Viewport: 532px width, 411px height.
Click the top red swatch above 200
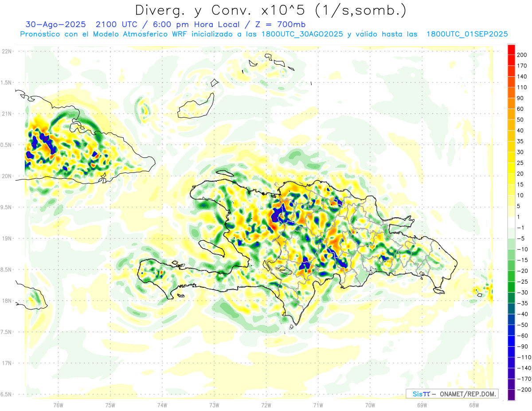click(511, 50)
